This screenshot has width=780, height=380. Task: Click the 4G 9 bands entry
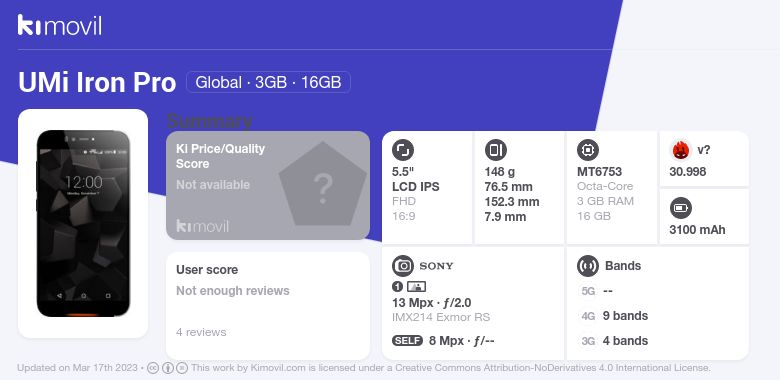click(x=615, y=316)
